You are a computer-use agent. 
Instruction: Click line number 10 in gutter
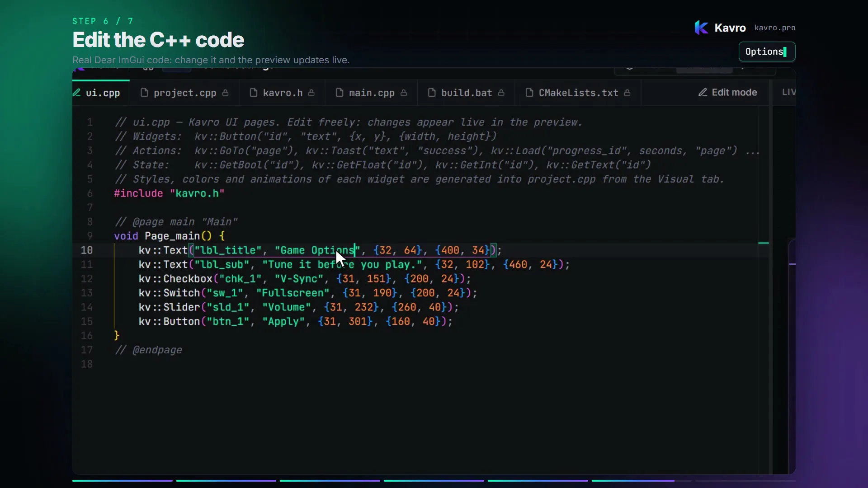coord(87,250)
